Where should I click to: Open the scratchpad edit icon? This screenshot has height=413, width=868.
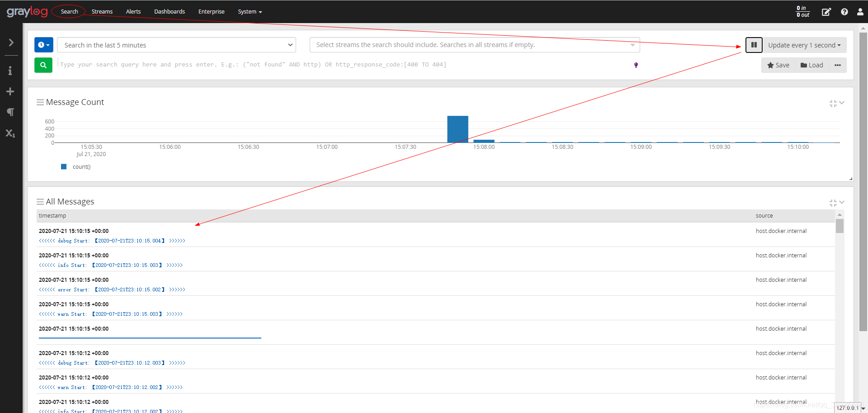pos(826,12)
